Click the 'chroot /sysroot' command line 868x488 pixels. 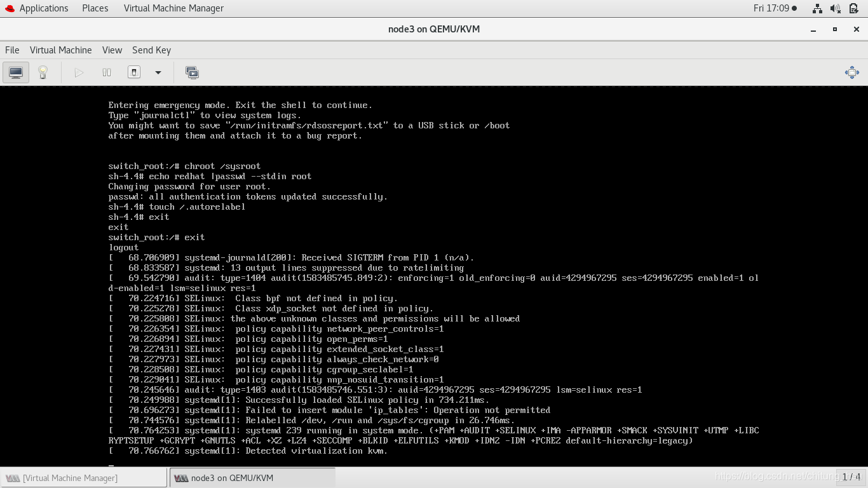pos(184,166)
